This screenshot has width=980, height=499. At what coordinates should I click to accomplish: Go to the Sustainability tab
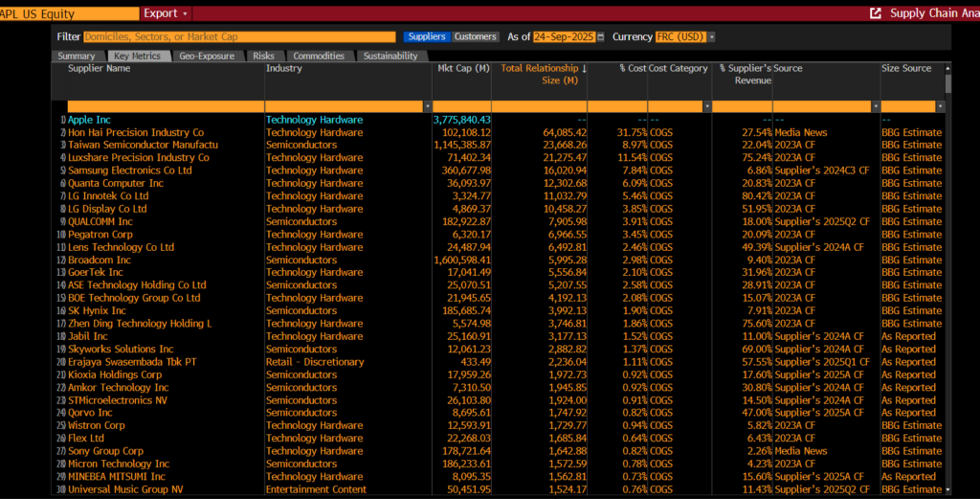pyautogui.click(x=390, y=56)
